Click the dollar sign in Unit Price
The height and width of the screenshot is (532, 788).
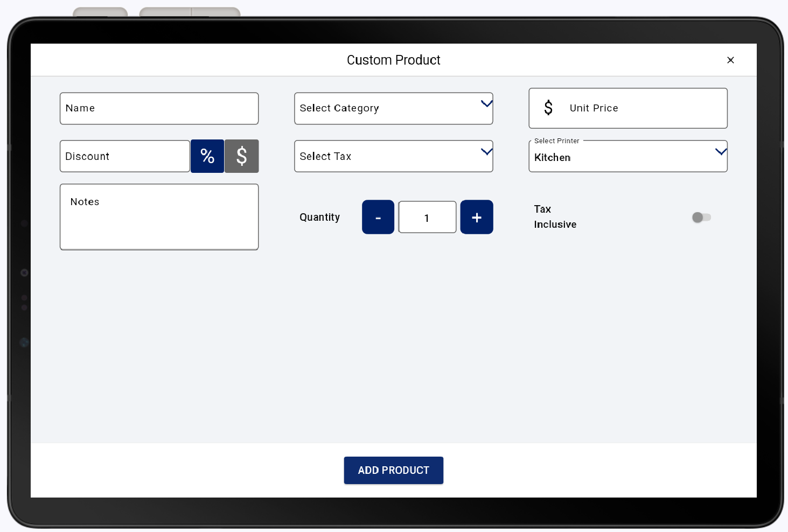click(x=548, y=108)
